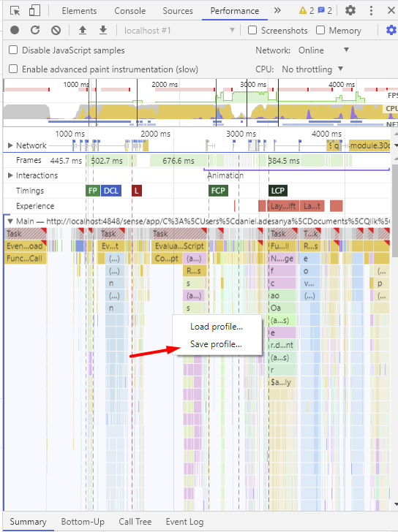Expand the Network track triangle

pos(10,145)
